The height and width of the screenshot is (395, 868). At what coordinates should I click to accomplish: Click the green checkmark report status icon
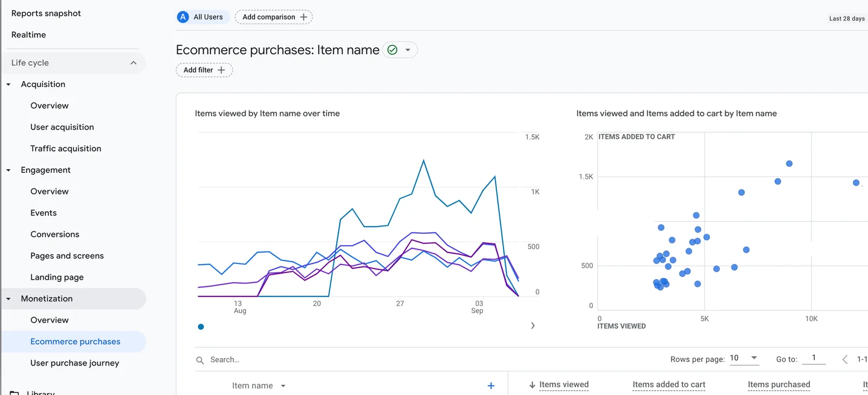coord(392,50)
